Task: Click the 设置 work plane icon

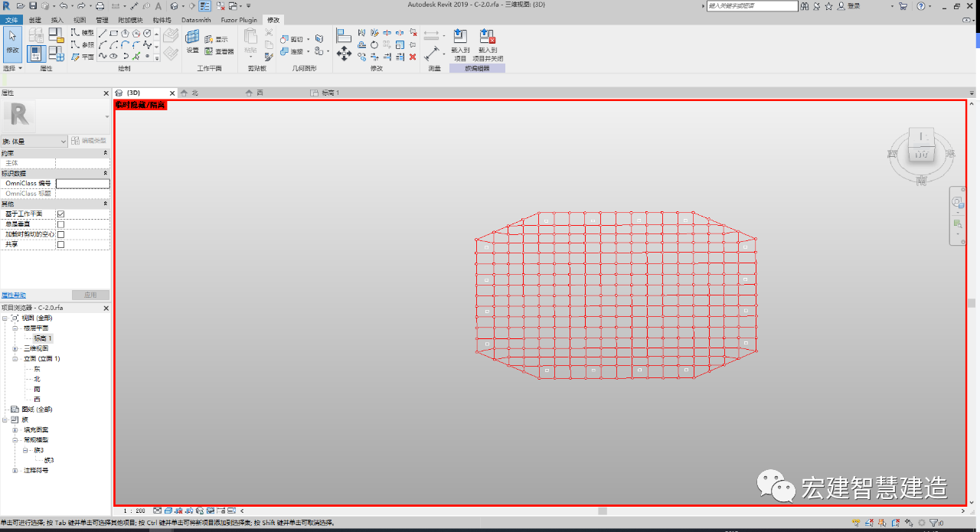Action: pos(192,41)
